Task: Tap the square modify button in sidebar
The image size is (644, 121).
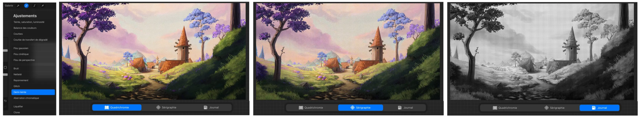Action: coord(5,67)
